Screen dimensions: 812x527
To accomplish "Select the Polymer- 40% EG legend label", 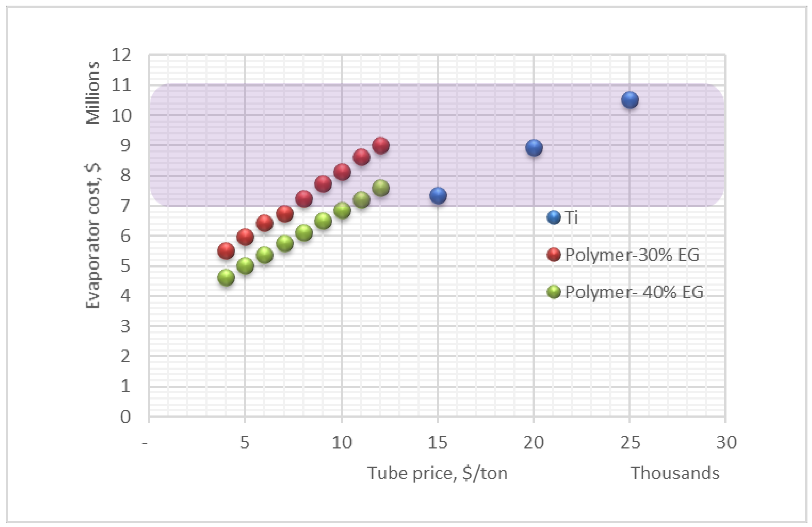I will (x=634, y=292).
